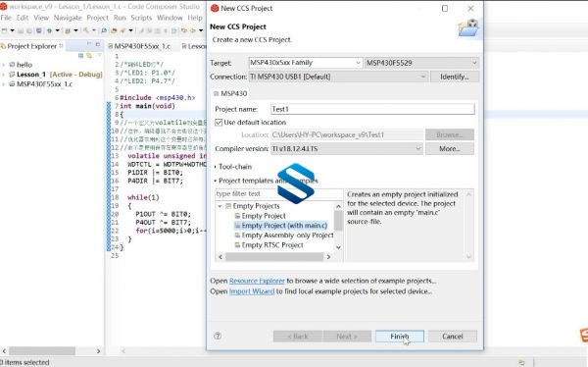Select the Project Explorer tab
The height and width of the screenshot is (367, 588).
[x=32, y=46]
